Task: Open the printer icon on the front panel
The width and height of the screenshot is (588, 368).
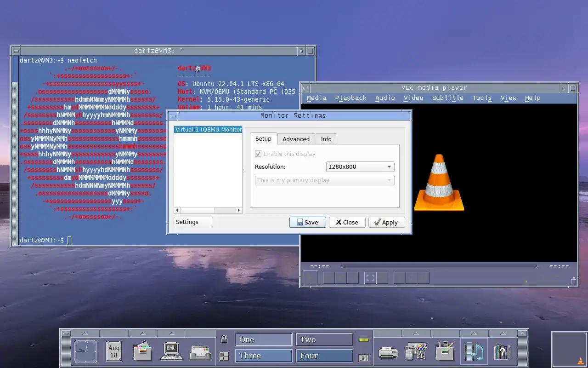Action: pyautogui.click(x=388, y=353)
